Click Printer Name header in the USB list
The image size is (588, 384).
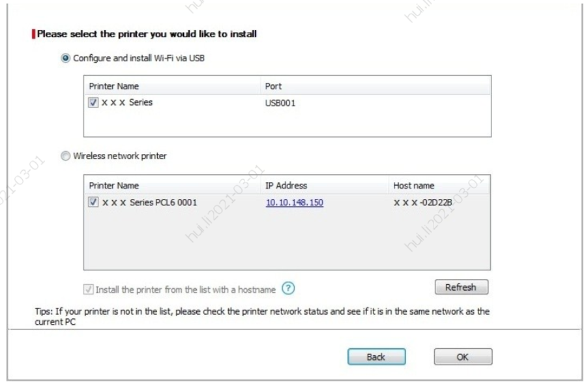(x=113, y=86)
